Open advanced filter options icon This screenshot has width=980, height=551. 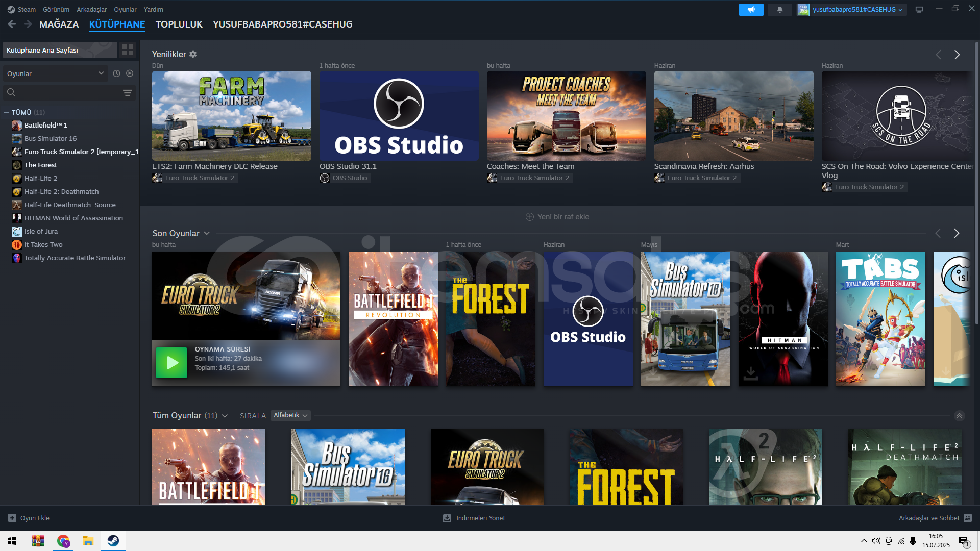click(x=128, y=92)
